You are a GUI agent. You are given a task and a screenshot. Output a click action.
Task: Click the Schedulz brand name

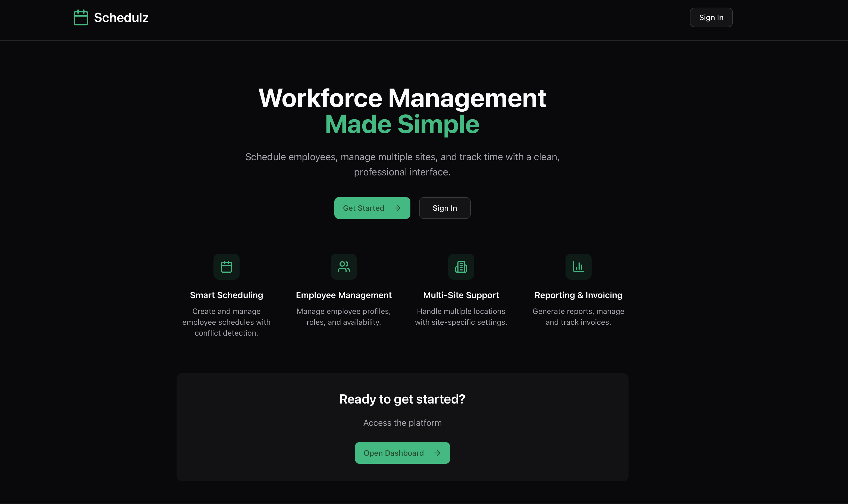(121, 17)
